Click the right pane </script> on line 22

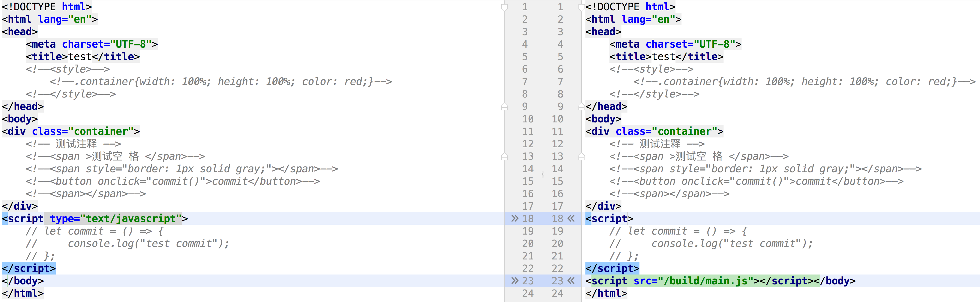[x=612, y=268]
